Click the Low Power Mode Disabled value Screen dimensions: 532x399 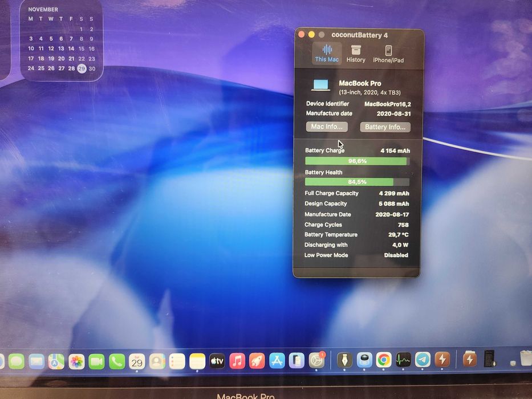tap(396, 255)
